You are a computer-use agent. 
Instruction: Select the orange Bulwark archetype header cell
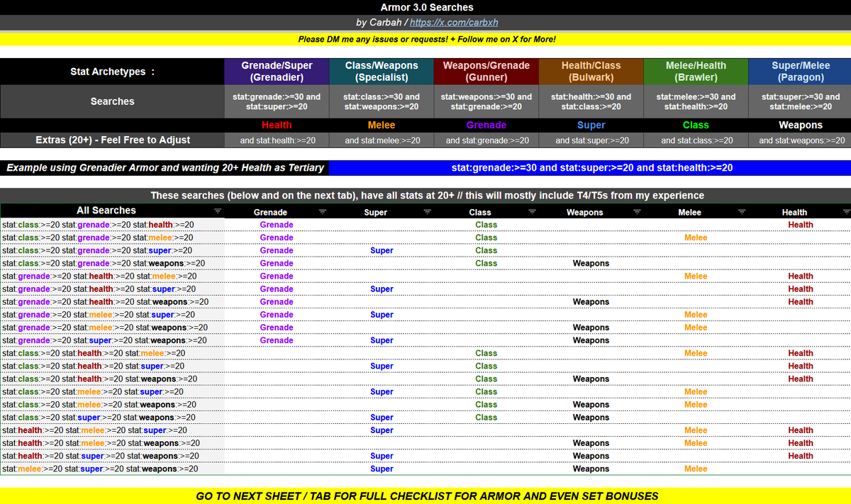[x=591, y=71]
